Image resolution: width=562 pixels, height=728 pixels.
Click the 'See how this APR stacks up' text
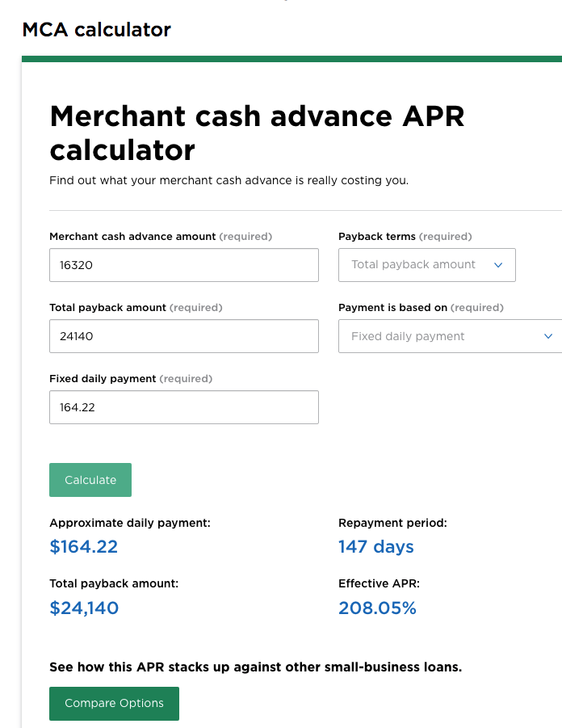(x=255, y=667)
